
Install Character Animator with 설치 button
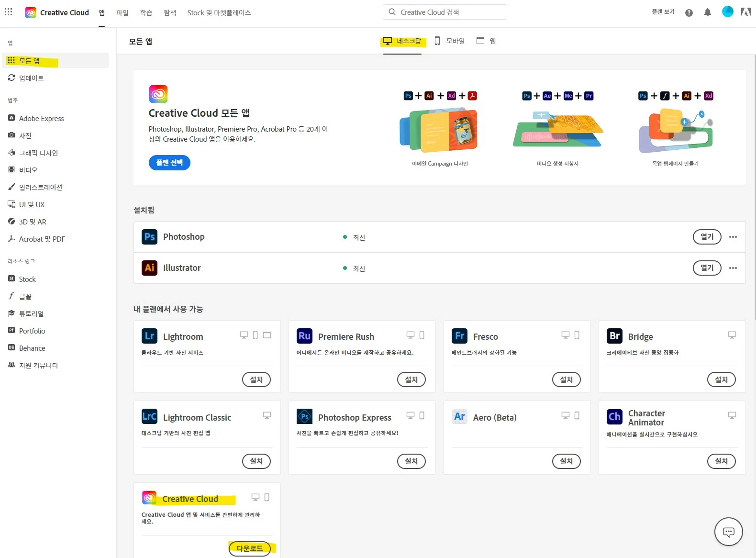[722, 461]
